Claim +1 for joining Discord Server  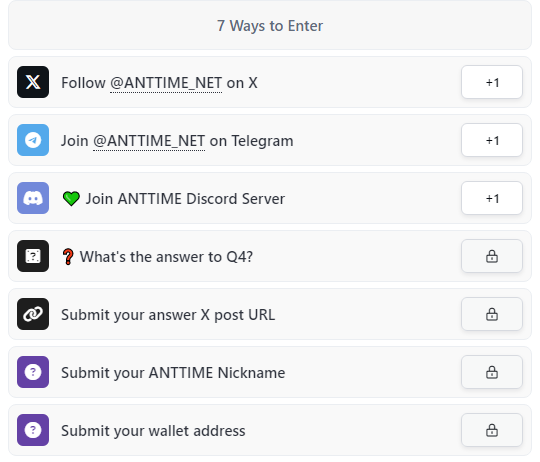(492, 198)
